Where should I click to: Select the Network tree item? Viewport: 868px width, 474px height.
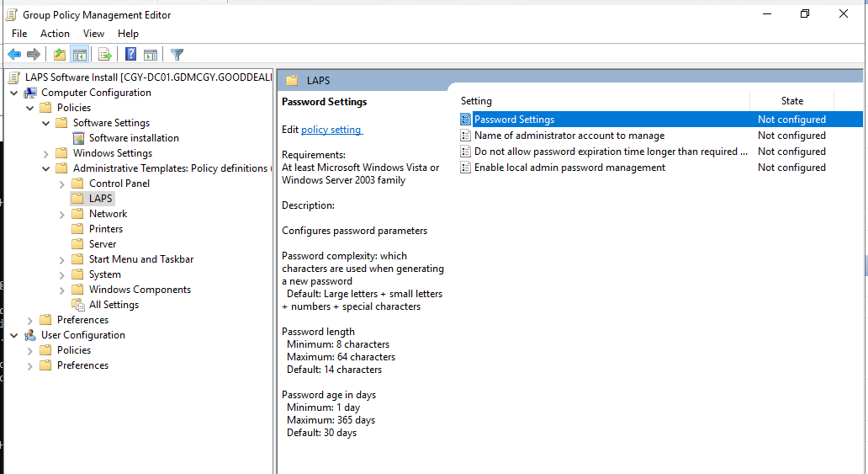pyautogui.click(x=108, y=214)
